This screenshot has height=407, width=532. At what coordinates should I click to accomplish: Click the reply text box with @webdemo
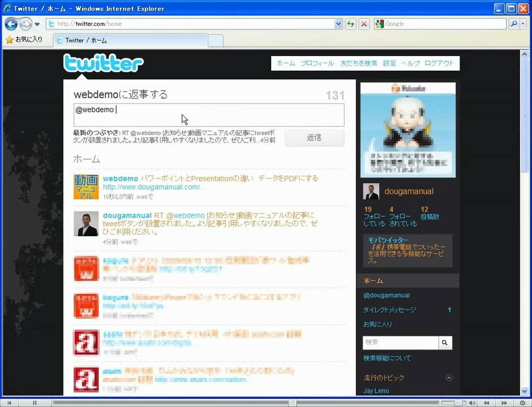(x=209, y=115)
